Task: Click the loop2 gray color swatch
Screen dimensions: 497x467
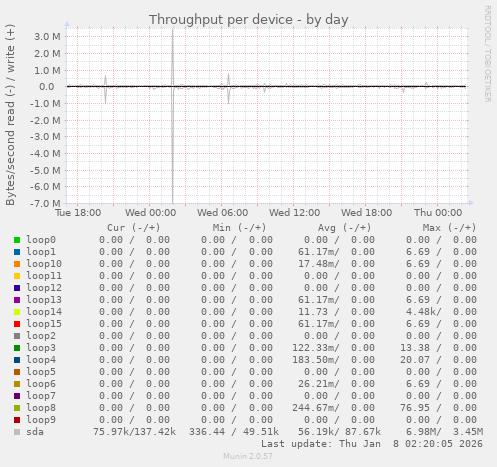Action: (x=17, y=336)
